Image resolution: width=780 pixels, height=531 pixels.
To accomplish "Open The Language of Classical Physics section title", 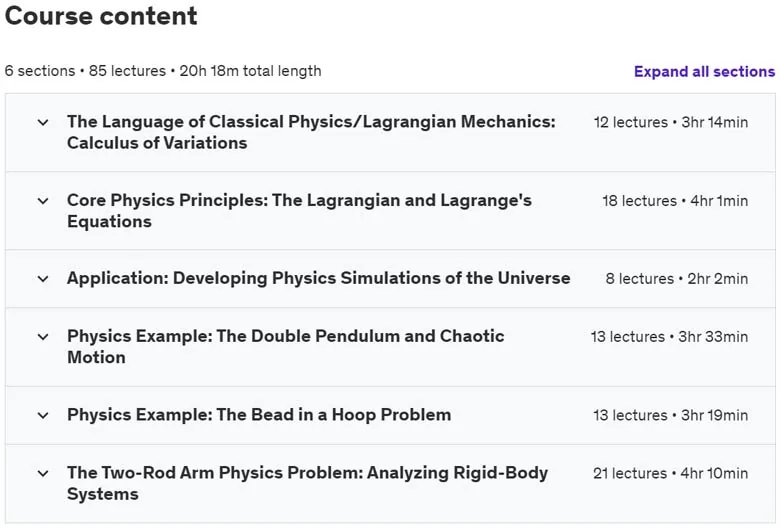I will pyautogui.click(x=311, y=132).
